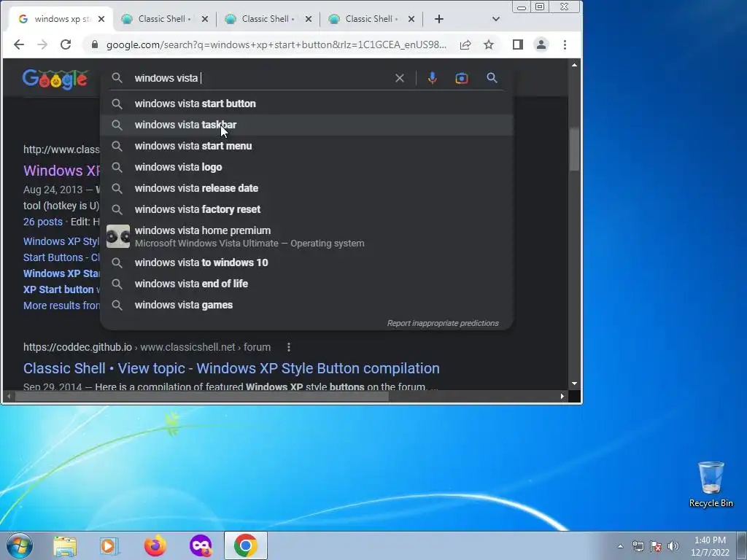This screenshot has width=747, height=560.
Task: Select suggestion 'windows vista start button'
Action: [x=307, y=104]
